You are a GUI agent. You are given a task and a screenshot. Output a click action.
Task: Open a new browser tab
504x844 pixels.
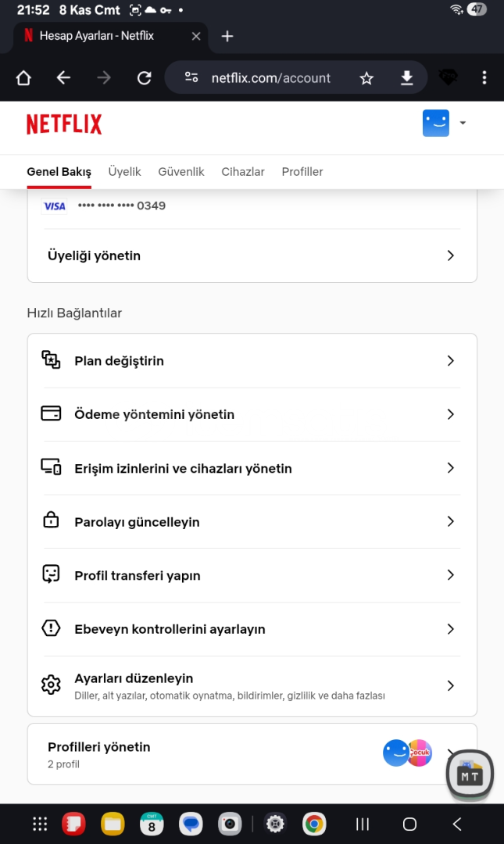[x=227, y=36]
